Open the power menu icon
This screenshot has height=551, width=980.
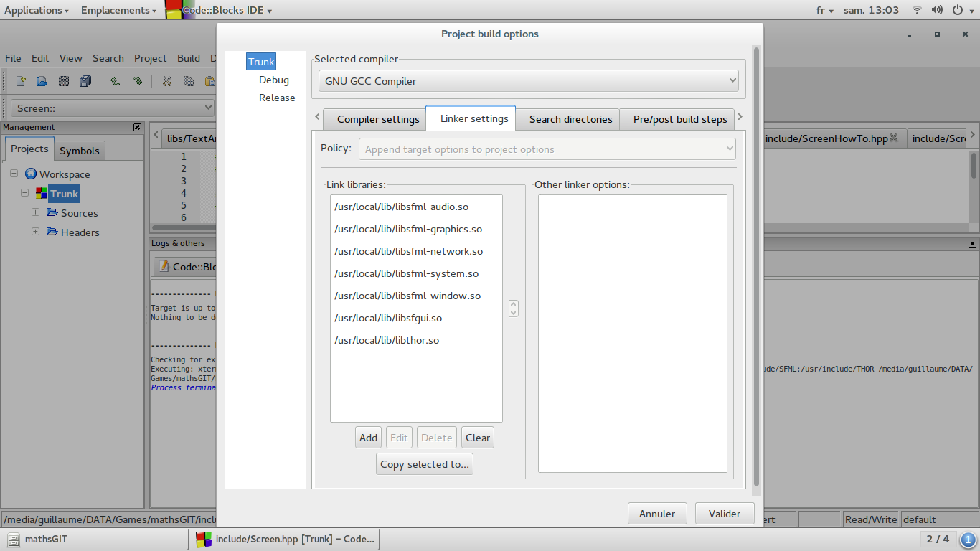(957, 10)
